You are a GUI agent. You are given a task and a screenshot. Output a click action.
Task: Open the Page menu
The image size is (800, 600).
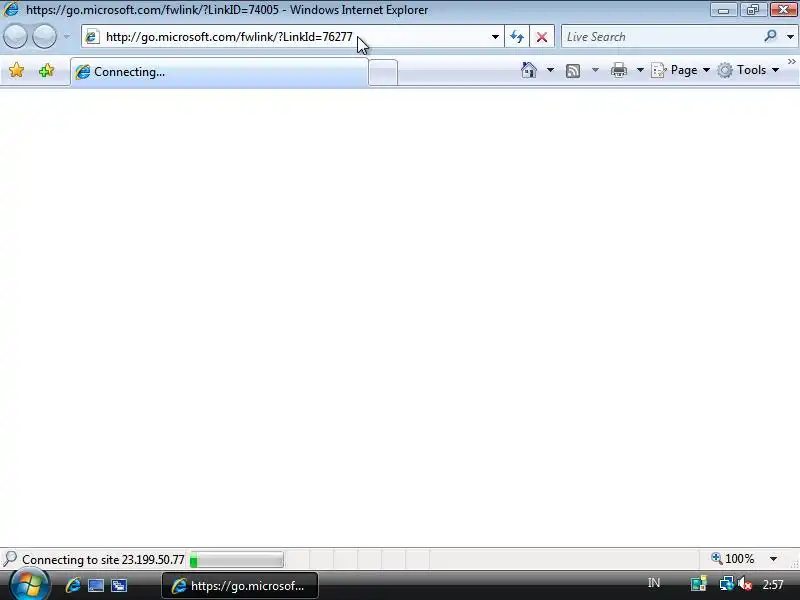coord(681,70)
